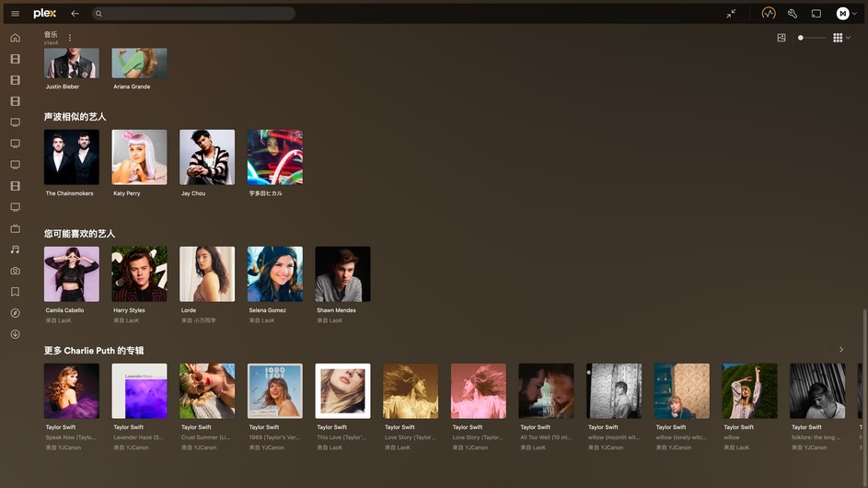Viewport: 868px width, 488px height.
Task: Click the Plex logo
Action: [44, 13]
